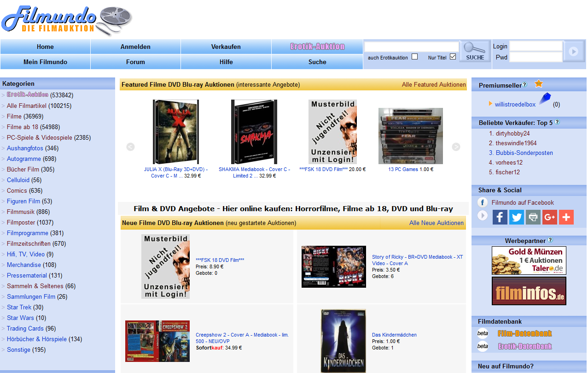Viewport: 588px width, 373px height.
Task: Click the play arrow in Share & Social
Action: tap(483, 215)
